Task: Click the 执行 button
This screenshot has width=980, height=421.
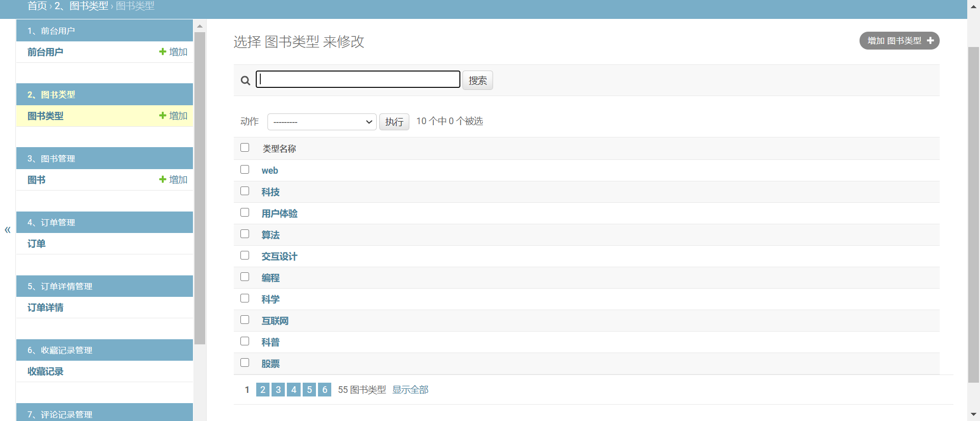Action: (x=394, y=122)
